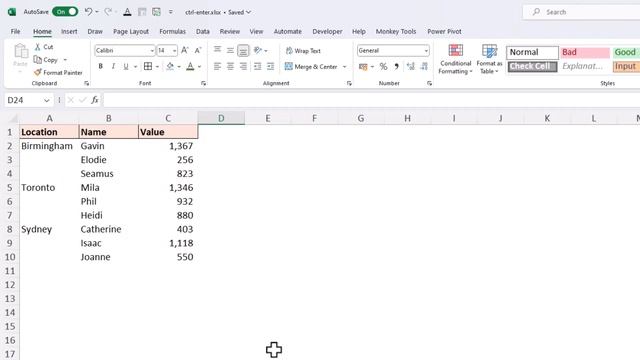The width and height of the screenshot is (640, 360).
Task: Click Decrease Decimal icon
Action: point(424,67)
